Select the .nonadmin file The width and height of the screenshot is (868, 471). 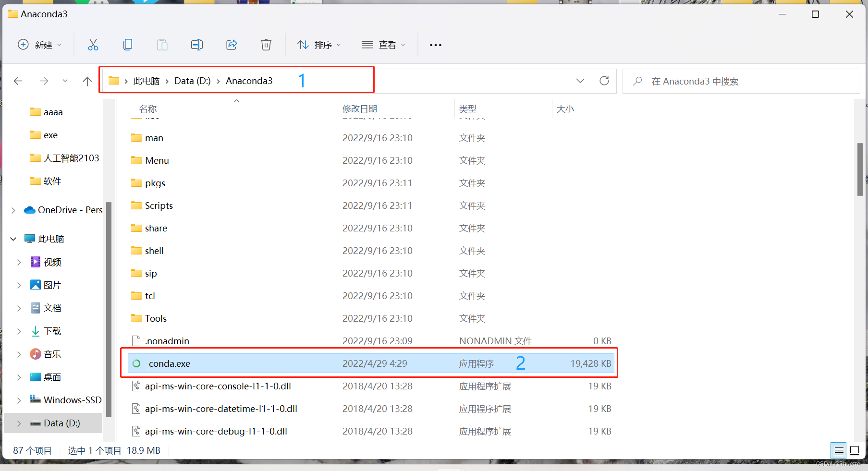167,341
